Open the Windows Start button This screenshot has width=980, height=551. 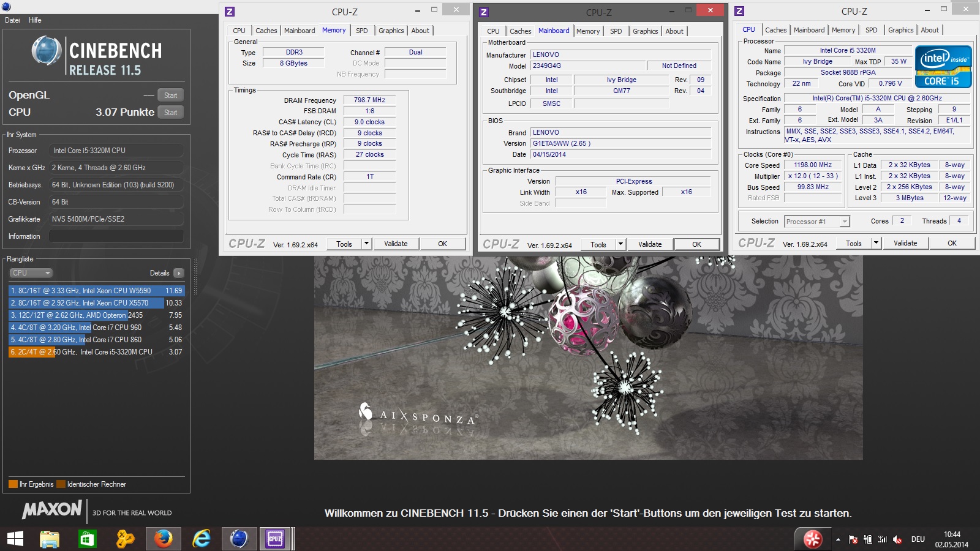tap(15, 539)
